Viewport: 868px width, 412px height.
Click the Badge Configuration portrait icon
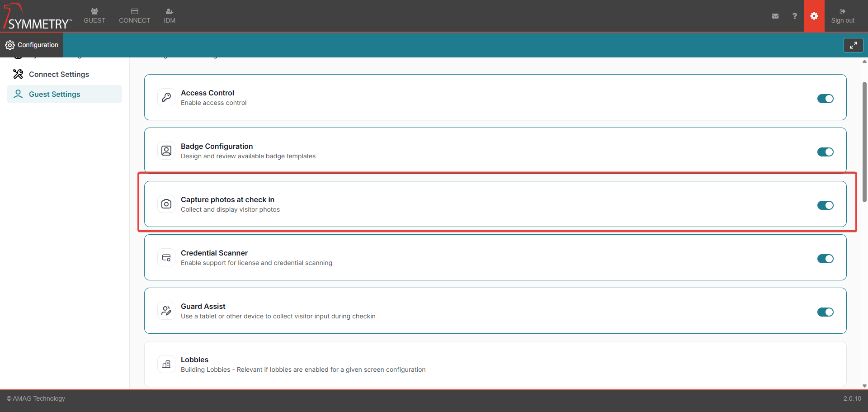pyautogui.click(x=166, y=151)
